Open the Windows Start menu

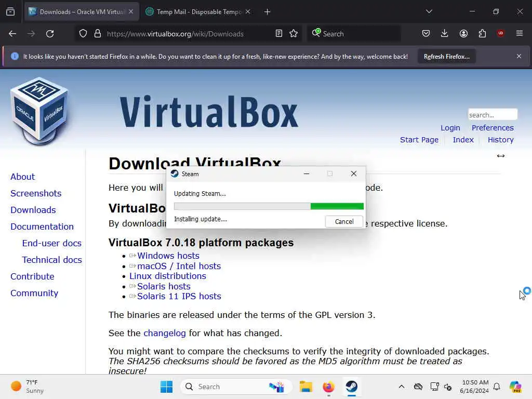point(166,387)
